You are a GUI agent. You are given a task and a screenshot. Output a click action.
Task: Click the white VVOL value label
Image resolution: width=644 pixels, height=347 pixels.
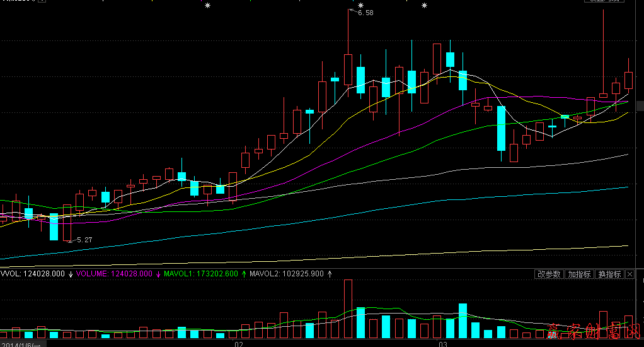[33, 274]
